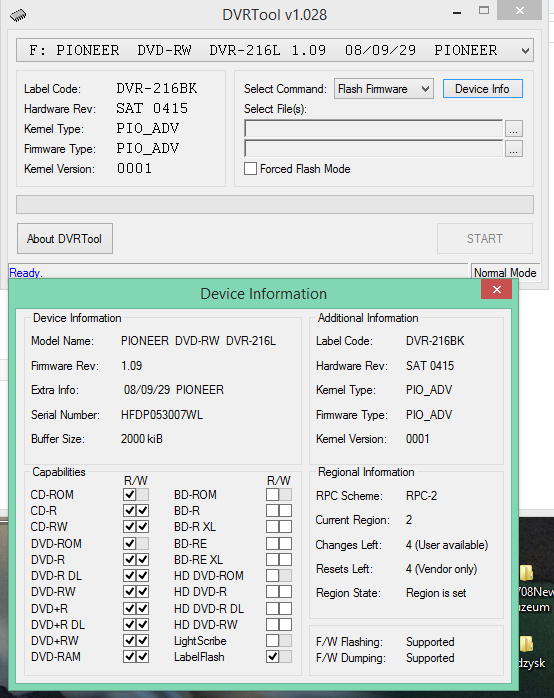Image resolution: width=554 pixels, height=698 pixels.
Task: Click the DVRTool chip icon in title bar
Action: coord(18,15)
